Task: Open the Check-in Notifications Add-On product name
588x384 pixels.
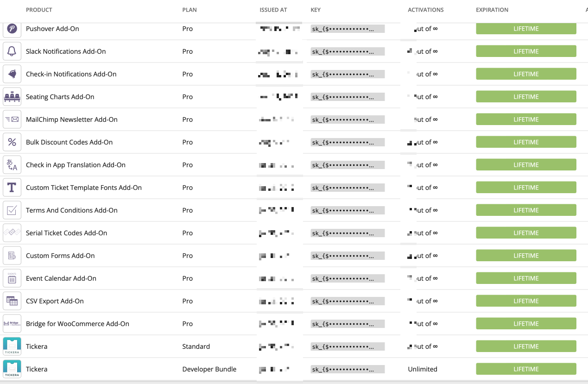Action: (x=71, y=74)
